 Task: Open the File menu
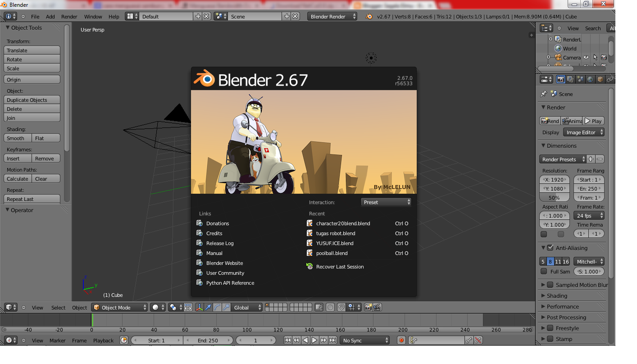point(35,16)
